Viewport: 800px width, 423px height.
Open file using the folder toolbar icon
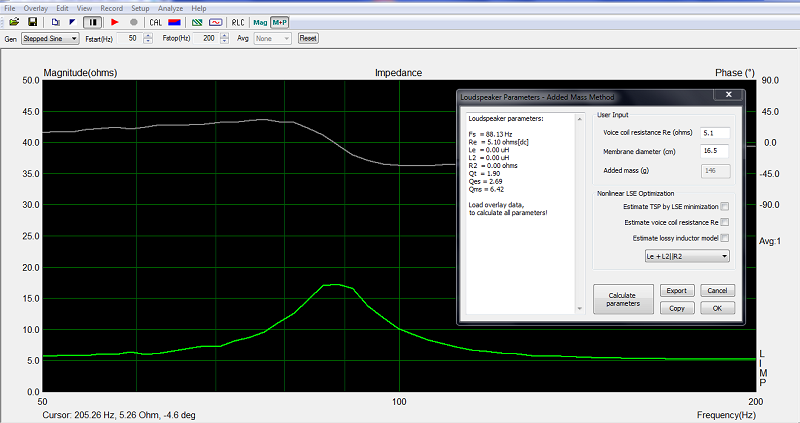(14, 22)
